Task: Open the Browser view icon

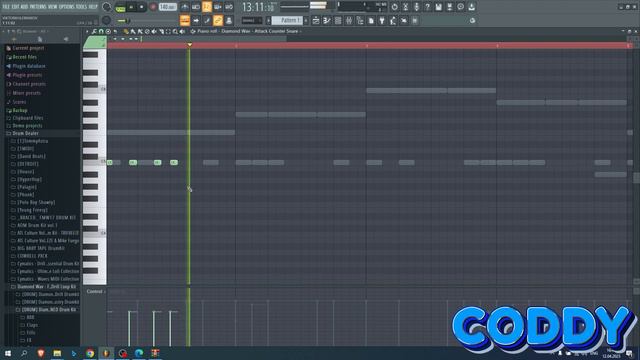Action: tap(360, 20)
